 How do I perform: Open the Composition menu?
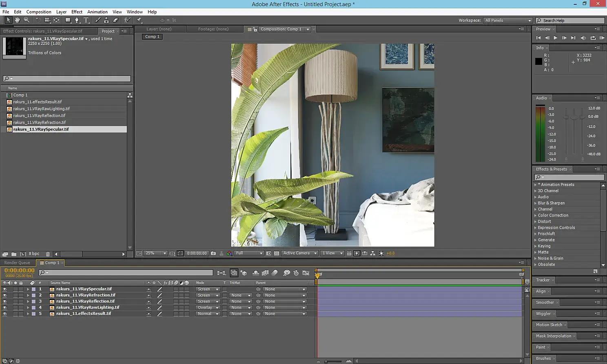(x=39, y=12)
